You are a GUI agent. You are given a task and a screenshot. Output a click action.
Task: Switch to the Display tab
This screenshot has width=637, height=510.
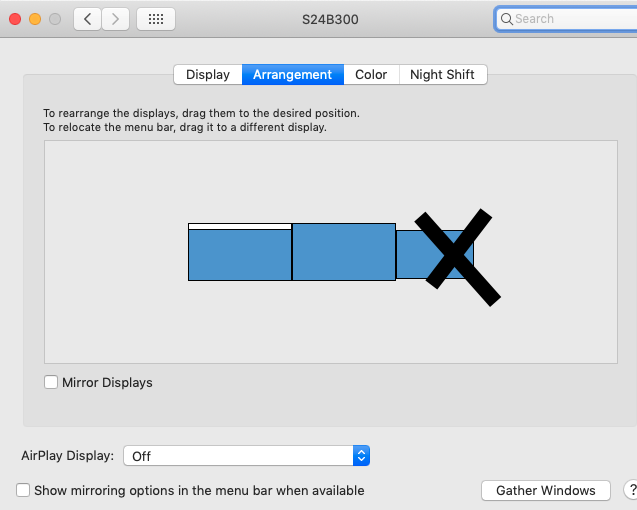(x=208, y=74)
